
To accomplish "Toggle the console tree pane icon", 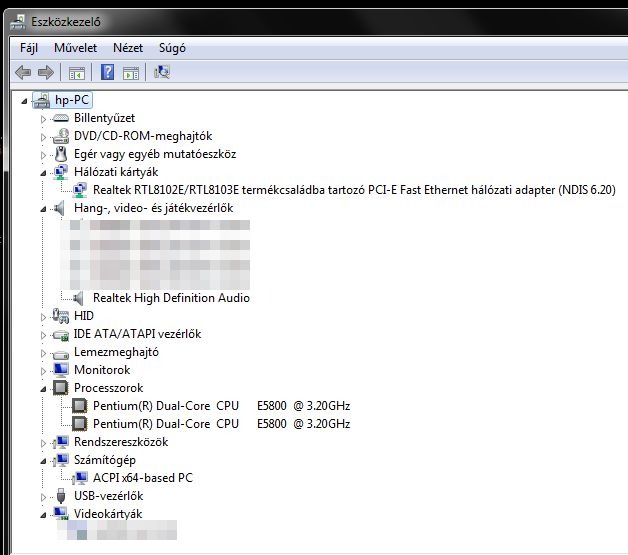I will pyautogui.click(x=76, y=73).
